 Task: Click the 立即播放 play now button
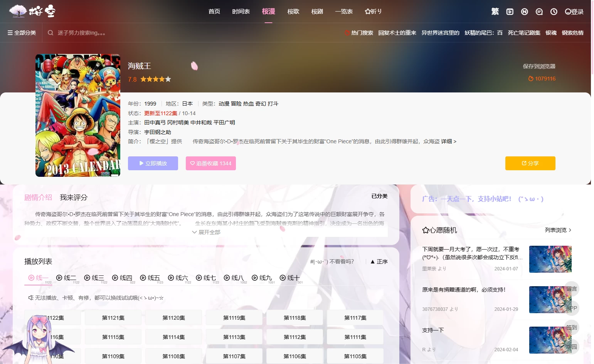click(x=153, y=163)
